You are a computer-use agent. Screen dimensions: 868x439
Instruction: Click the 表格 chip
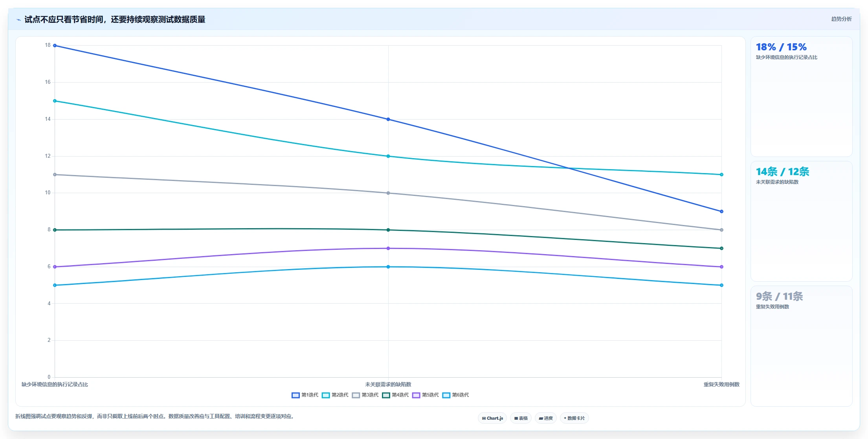[521, 418]
